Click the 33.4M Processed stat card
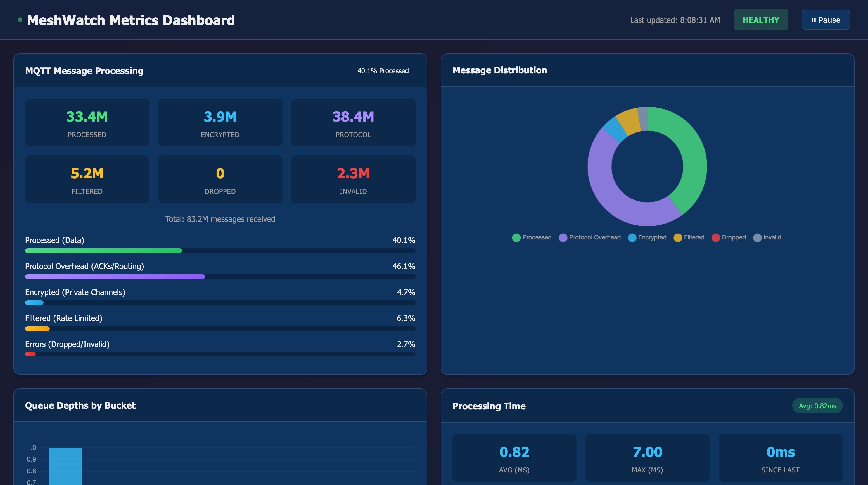Screen dimensions: 868x485 click(87, 123)
